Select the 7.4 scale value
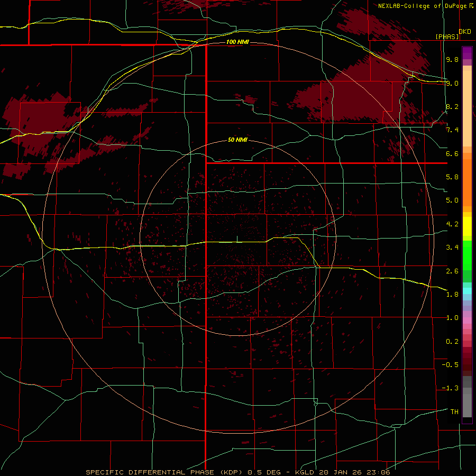This screenshot has height=476, width=476. pyautogui.click(x=452, y=130)
